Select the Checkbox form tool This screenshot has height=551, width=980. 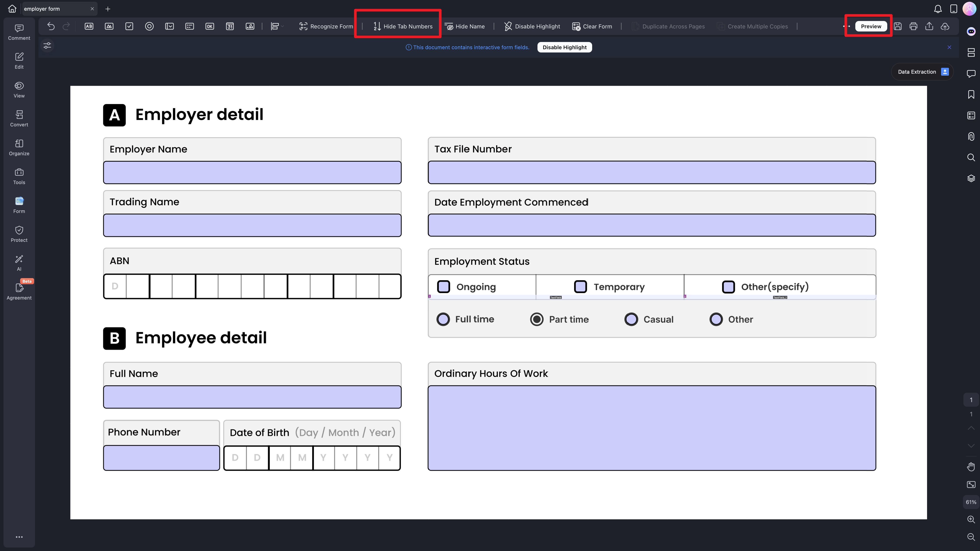pos(129,26)
